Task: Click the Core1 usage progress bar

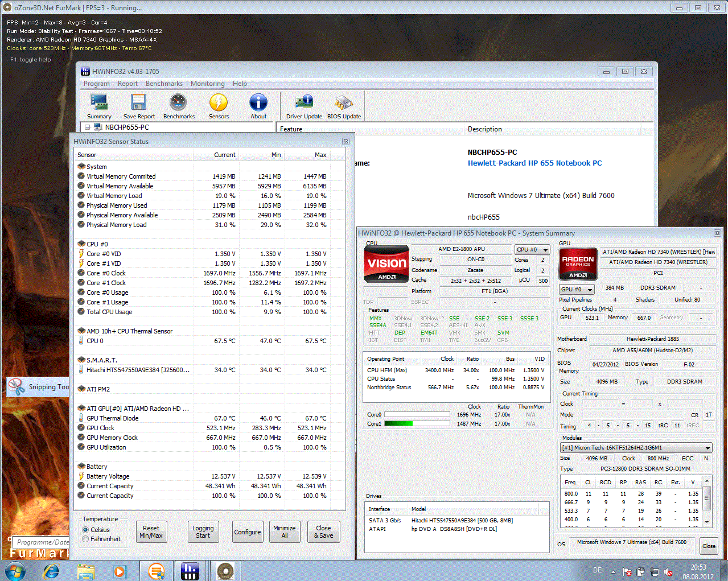Action: click(417, 423)
